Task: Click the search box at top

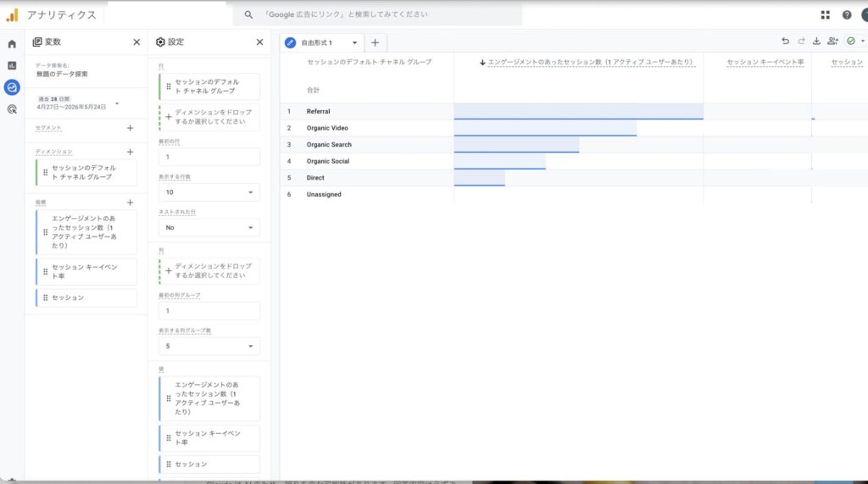Action: click(377, 15)
